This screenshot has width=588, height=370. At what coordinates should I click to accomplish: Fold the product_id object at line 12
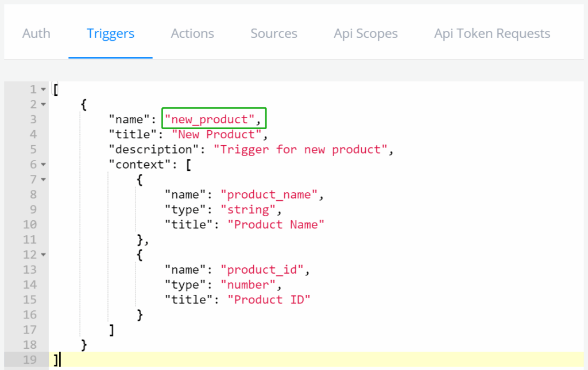point(43,255)
